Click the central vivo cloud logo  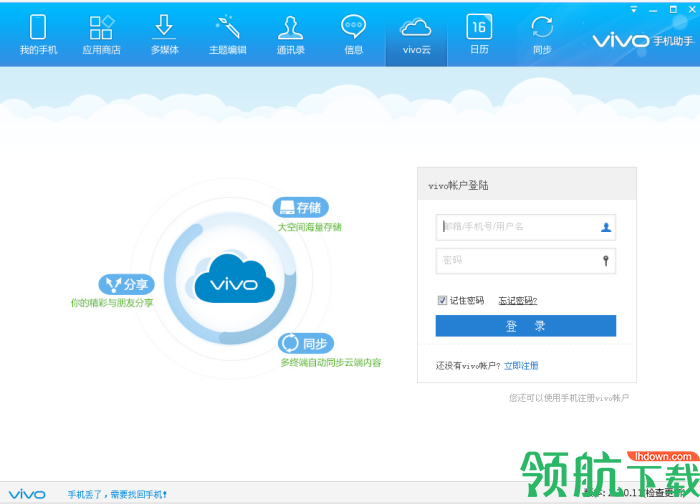[234, 279]
